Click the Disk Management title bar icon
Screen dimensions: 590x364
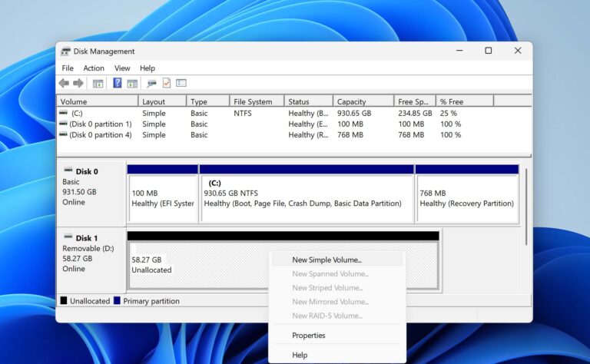click(x=65, y=51)
